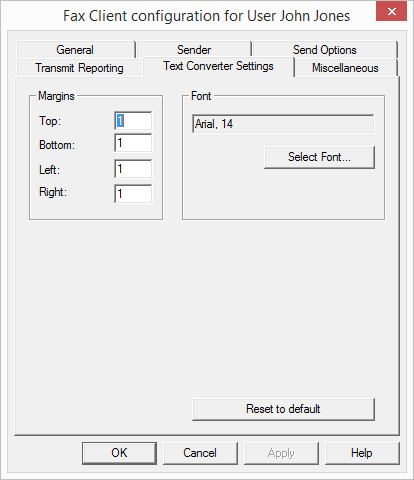The height and width of the screenshot is (480, 414).
Task: Switch to the General tab
Action: [75, 50]
